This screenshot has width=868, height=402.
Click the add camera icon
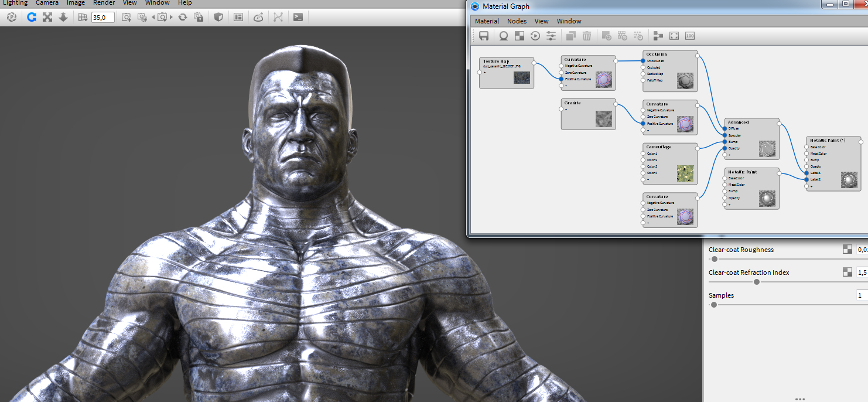pos(126,17)
